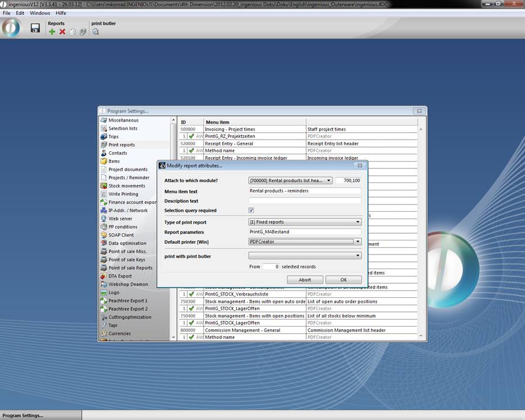The image size is (525, 420).
Task: Open the Edit menu
Action: coord(20,13)
